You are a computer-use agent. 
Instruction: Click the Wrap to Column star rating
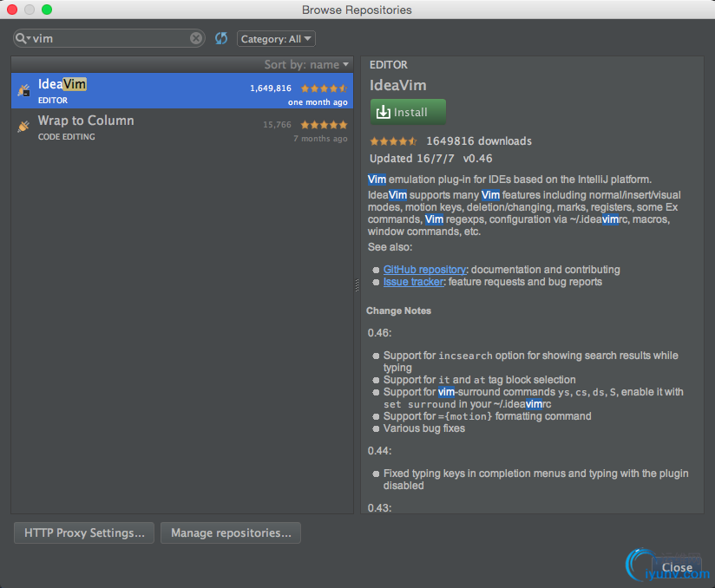pos(325,125)
